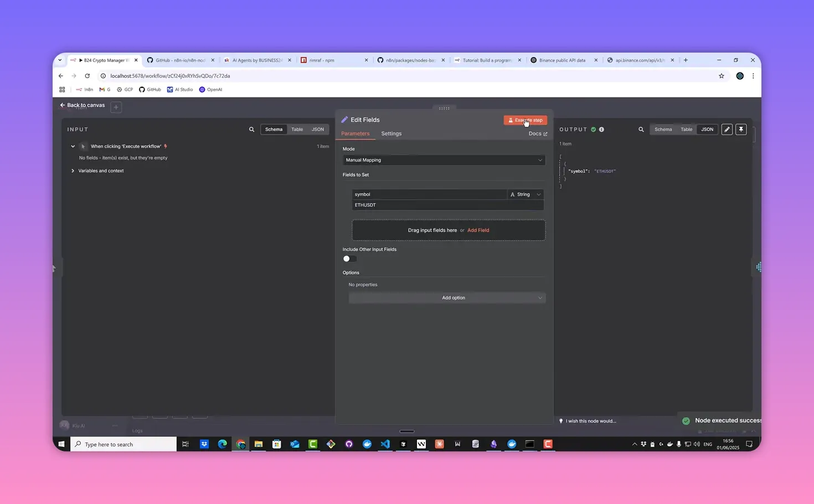Click the input panel search icon

click(x=251, y=130)
